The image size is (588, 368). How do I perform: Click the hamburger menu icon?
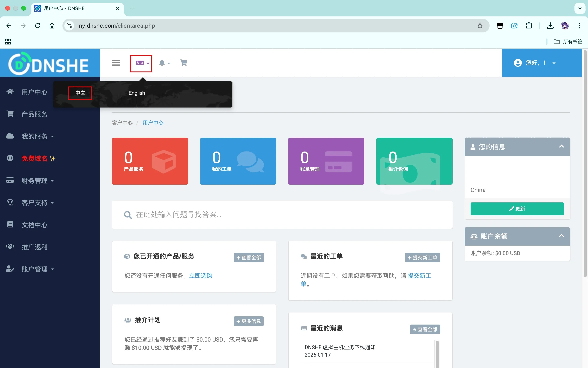point(116,63)
